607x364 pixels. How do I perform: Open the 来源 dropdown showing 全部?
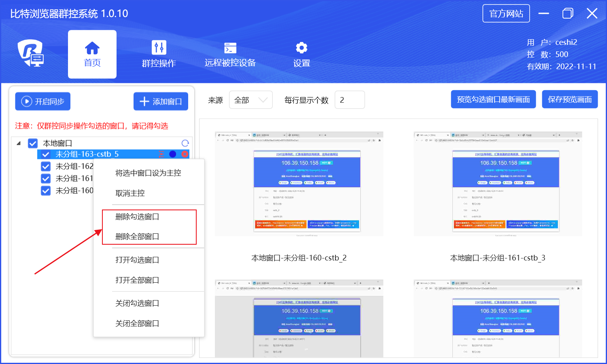[x=250, y=100]
